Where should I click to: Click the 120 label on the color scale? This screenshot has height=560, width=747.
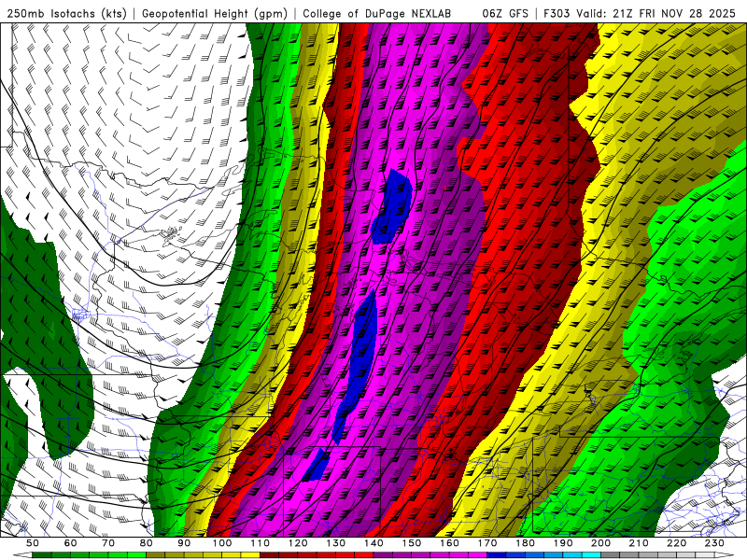click(x=298, y=543)
